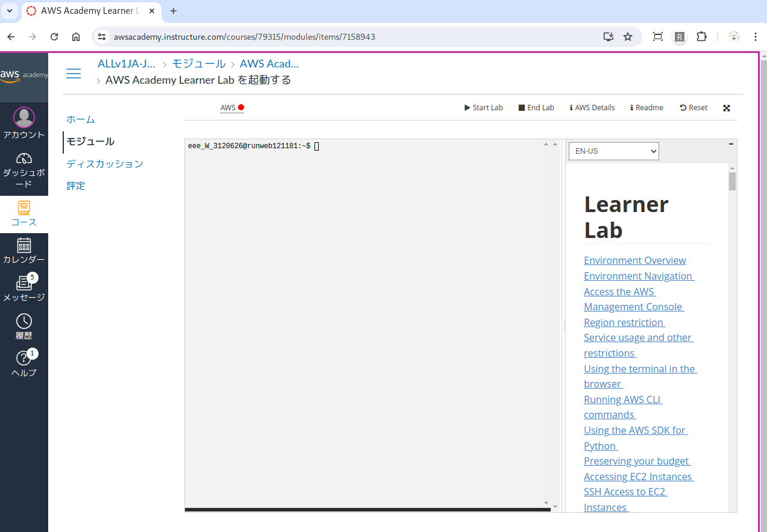The image size is (767, 532).
Task: Click the browser address bar URL
Action: click(245, 37)
